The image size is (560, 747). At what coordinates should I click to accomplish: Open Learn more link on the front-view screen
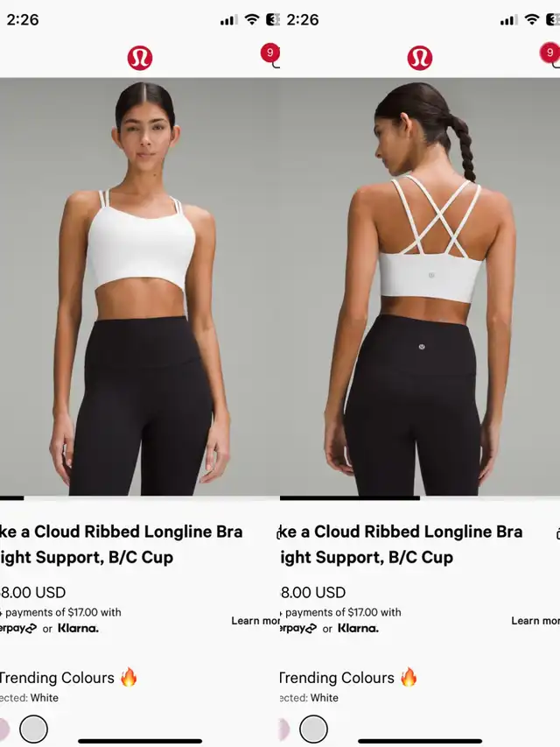[x=255, y=621]
